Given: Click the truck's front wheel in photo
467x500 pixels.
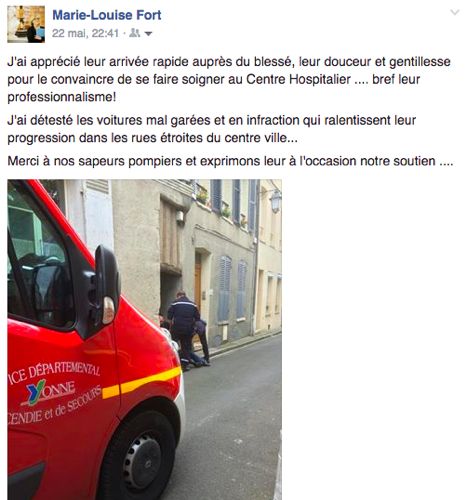Looking at the screenshot, I should click(x=139, y=460).
